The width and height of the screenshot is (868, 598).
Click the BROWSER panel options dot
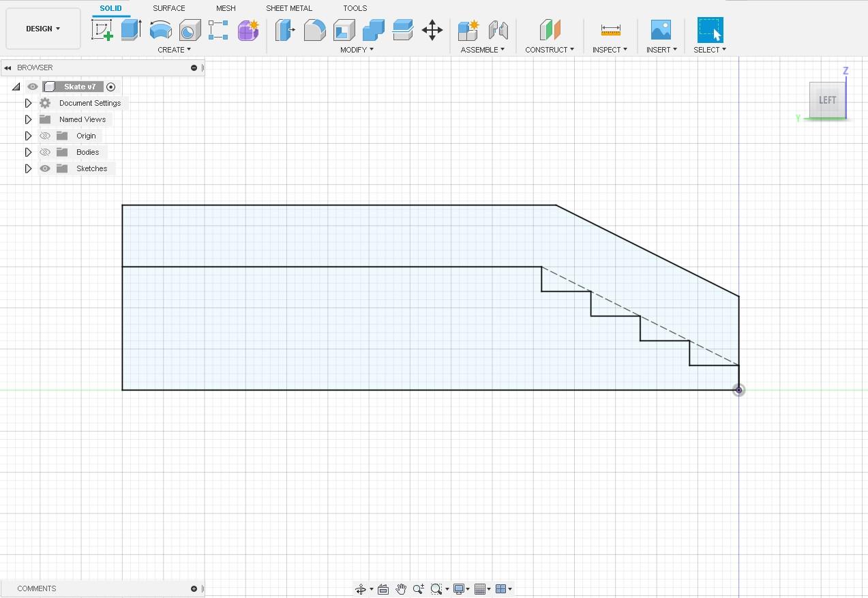pos(194,68)
